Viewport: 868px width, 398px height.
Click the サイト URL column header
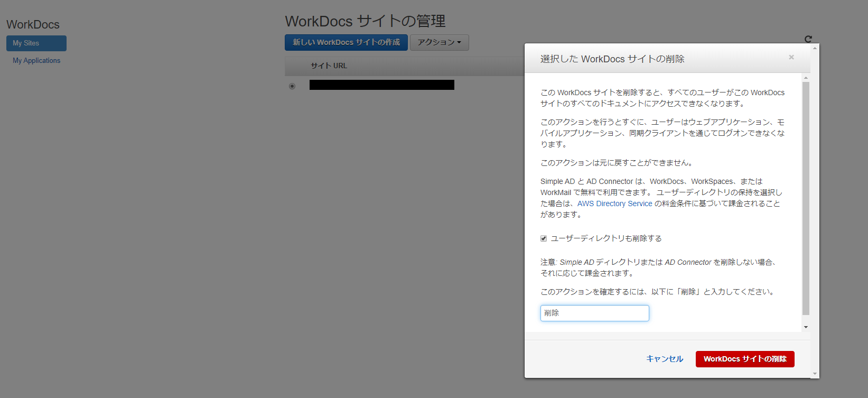329,66
